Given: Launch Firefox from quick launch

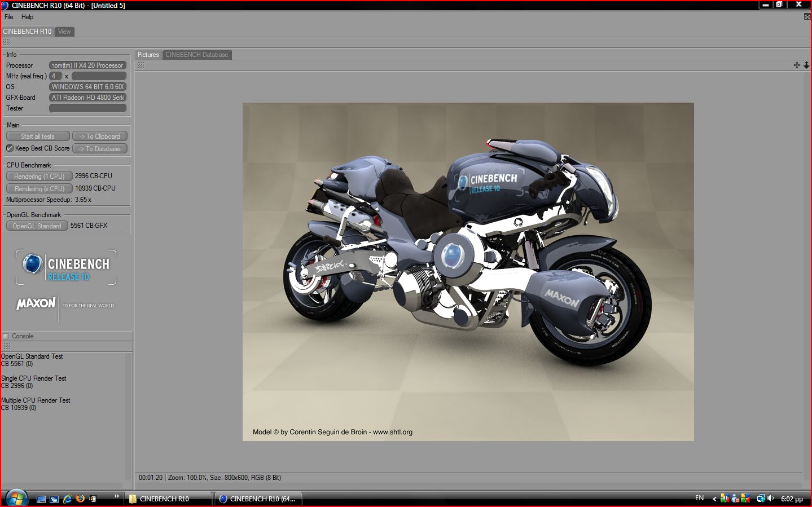Looking at the screenshot, I should tap(80, 499).
